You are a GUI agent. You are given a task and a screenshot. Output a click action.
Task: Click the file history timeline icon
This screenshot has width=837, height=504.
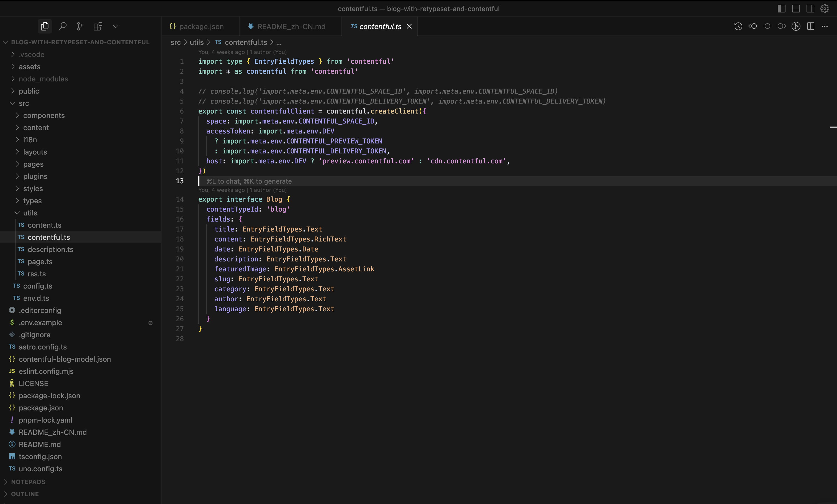[738, 27]
